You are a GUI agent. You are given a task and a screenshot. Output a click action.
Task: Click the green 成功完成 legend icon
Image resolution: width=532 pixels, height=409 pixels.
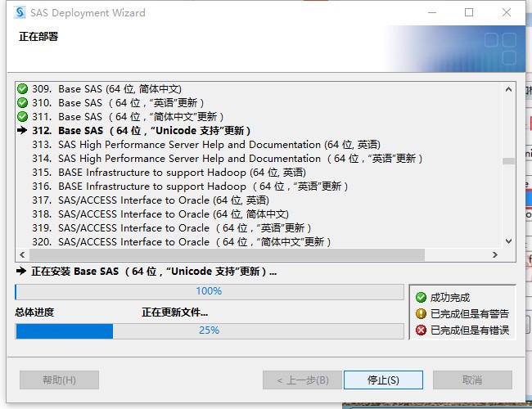tap(421, 298)
